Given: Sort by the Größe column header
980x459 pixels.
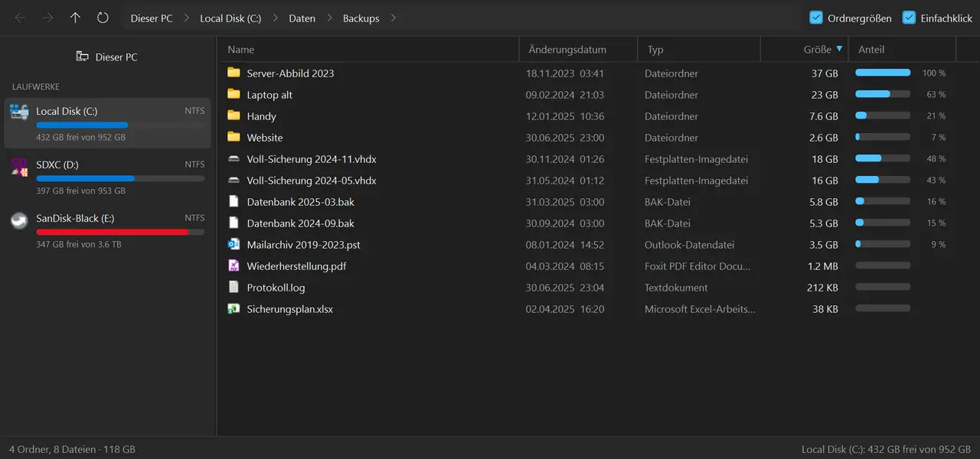Looking at the screenshot, I should [x=804, y=49].
